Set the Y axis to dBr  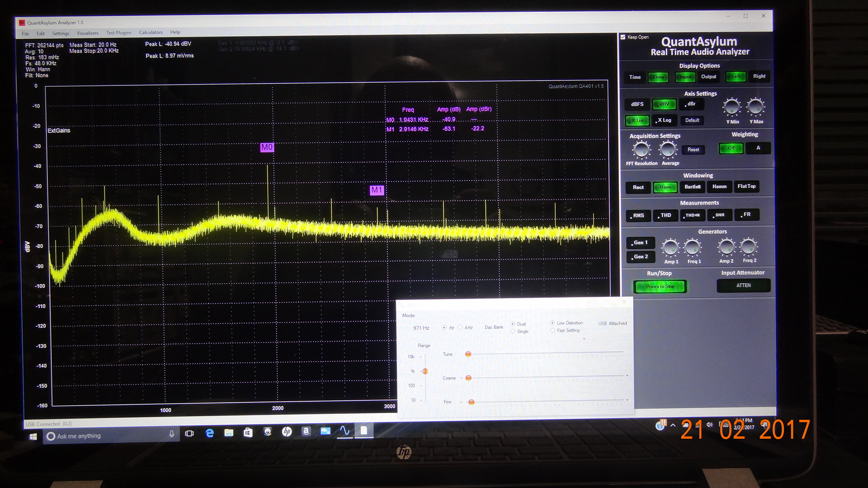(x=691, y=104)
